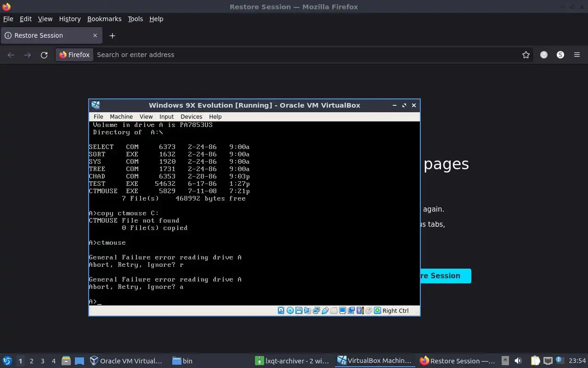Screen dimensions: 588x368
Task: Switch to Oracle VM VirtualBox taskbar entry
Action: tap(127, 361)
